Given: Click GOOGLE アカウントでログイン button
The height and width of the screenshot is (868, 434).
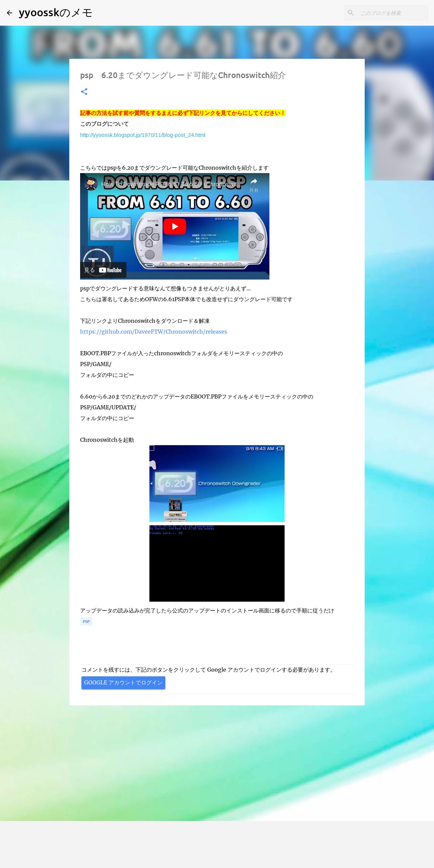Looking at the screenshot, I should coord(123,683).
